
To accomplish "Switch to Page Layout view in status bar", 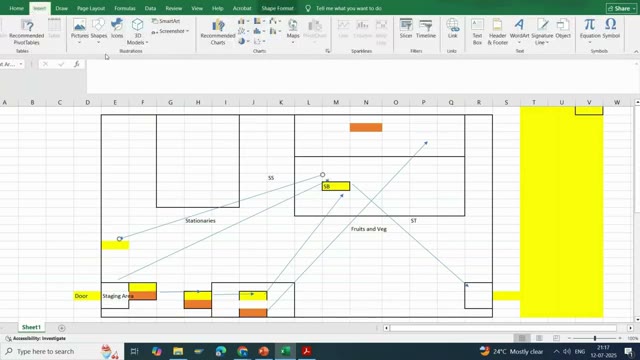I will [x=539, y=338].
